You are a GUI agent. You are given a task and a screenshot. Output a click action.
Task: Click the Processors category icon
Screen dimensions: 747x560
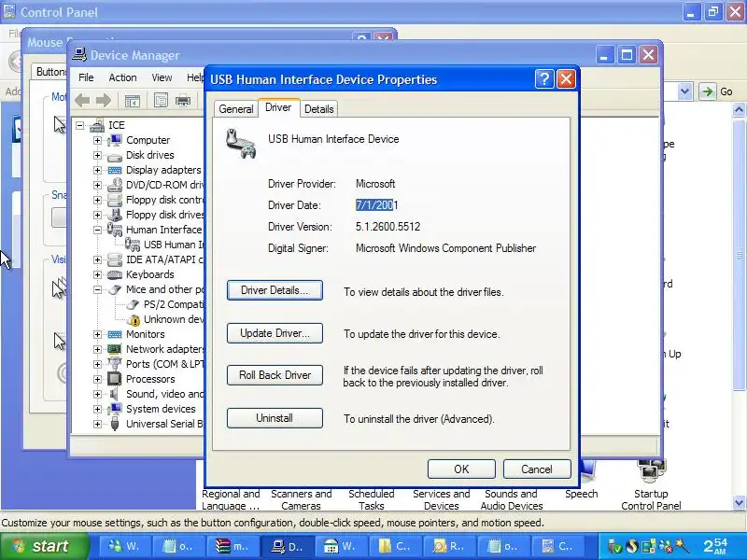coord(115,379)
